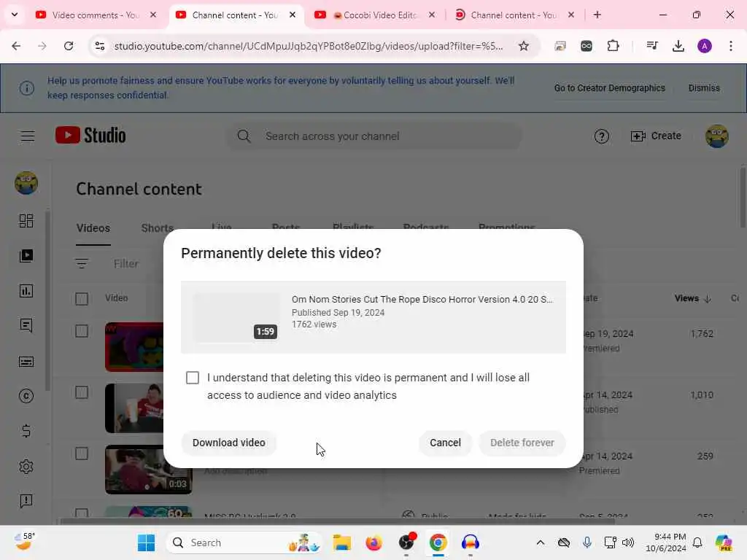Open the media controls icon in toolbar
The image size is (747, 560).
651,46
